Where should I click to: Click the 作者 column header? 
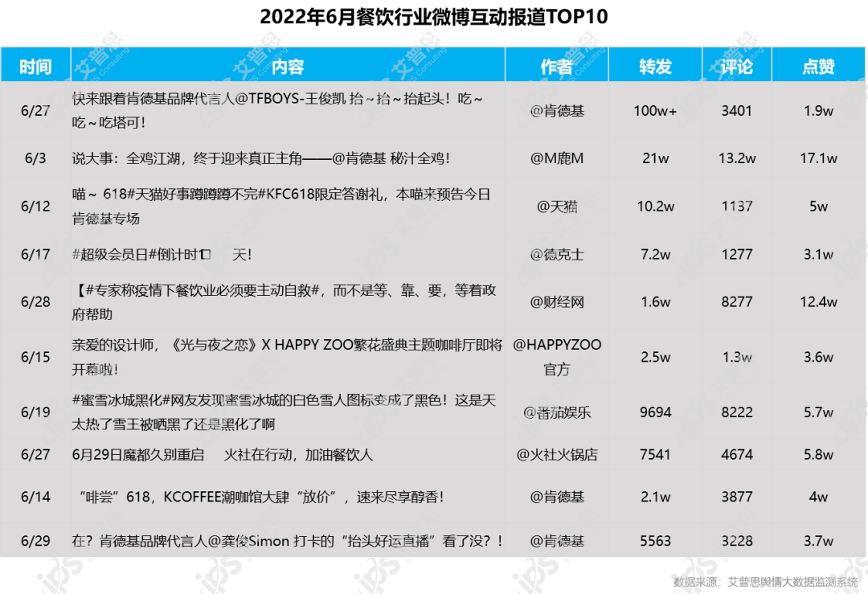(x=557, y=67)
